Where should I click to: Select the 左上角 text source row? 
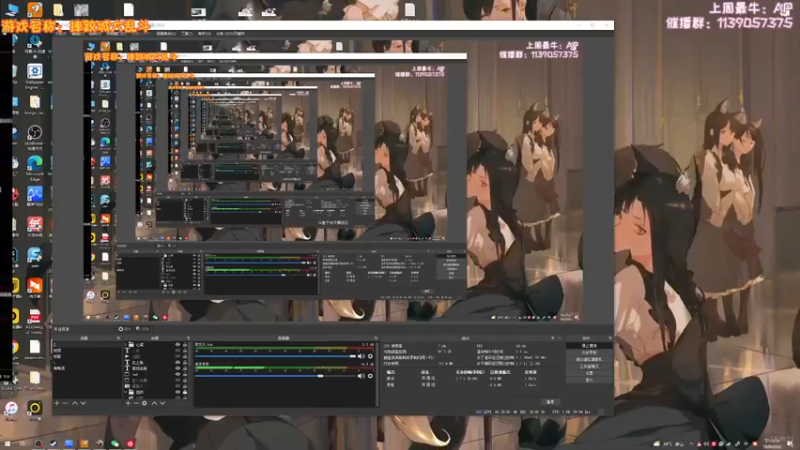coord(156,363)
